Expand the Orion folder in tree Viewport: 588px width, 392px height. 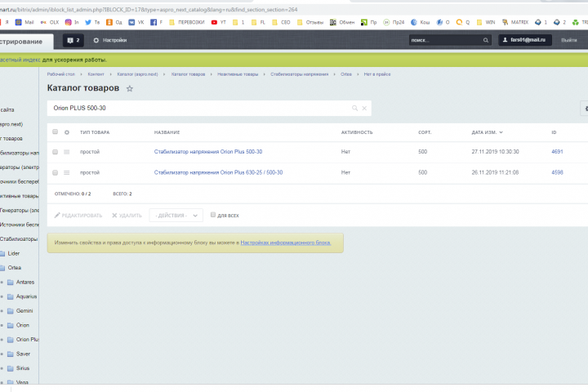click(x=2, y=325)
